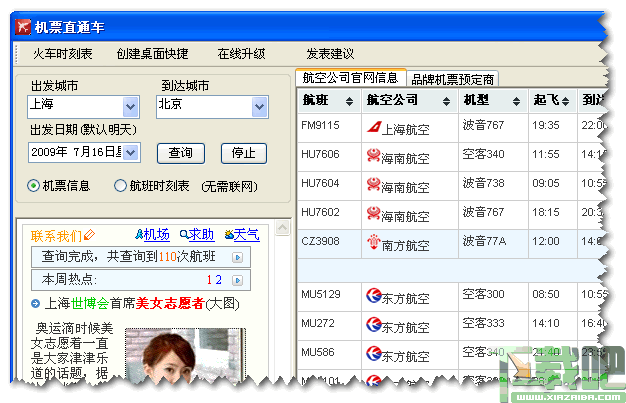Image resolution: width=626 pixels, height=403 pixels.
Task: Switch to 品牌机票预定商 tab
Action: 452,79
